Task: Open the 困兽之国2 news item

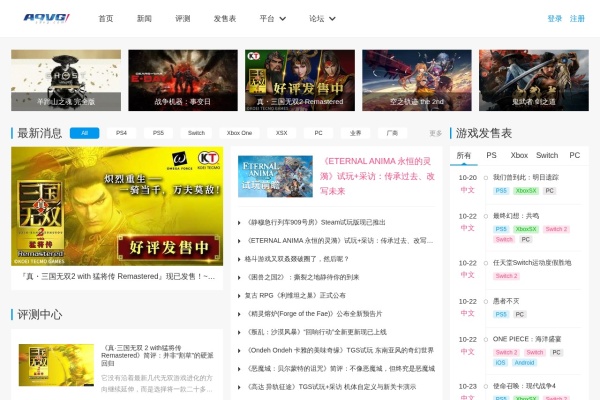Action: tap(302, 277)
